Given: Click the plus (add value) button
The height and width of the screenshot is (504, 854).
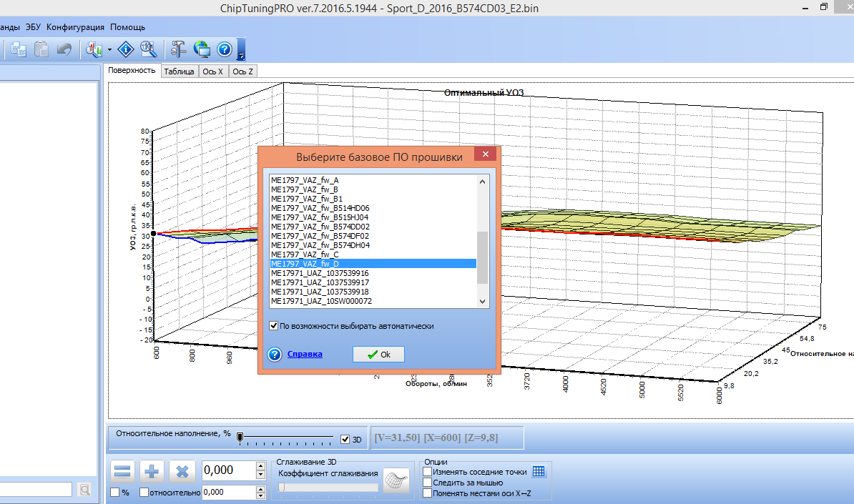Looking at the screenshot, I should click(x=152, y=471).
